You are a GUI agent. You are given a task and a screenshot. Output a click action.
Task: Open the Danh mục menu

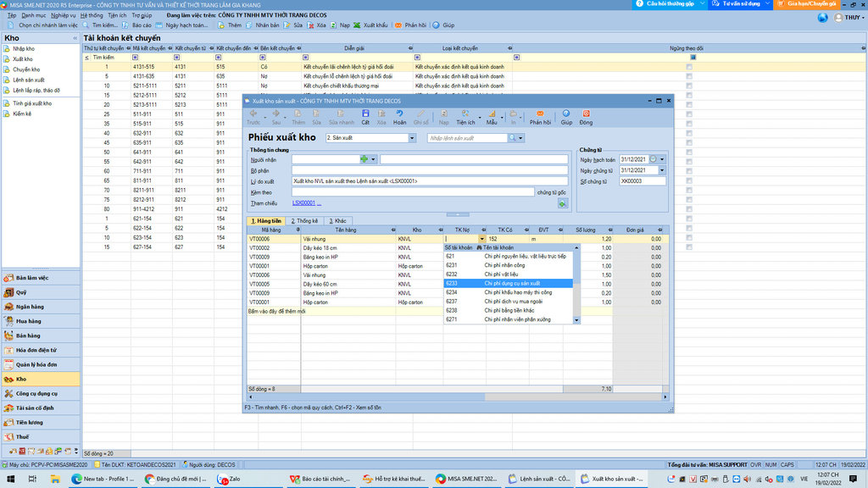[x=33, y=15]
